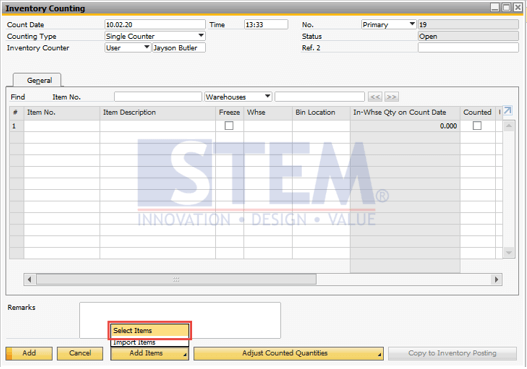Choose Import Items from the popup menu
This screenshot has width=527, height=369.
coord(150,342)
